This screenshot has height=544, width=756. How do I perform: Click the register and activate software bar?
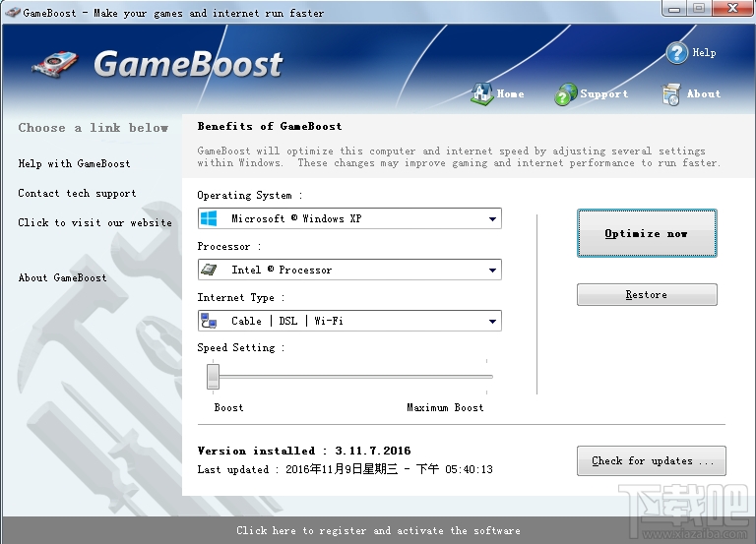click(378, 530)
